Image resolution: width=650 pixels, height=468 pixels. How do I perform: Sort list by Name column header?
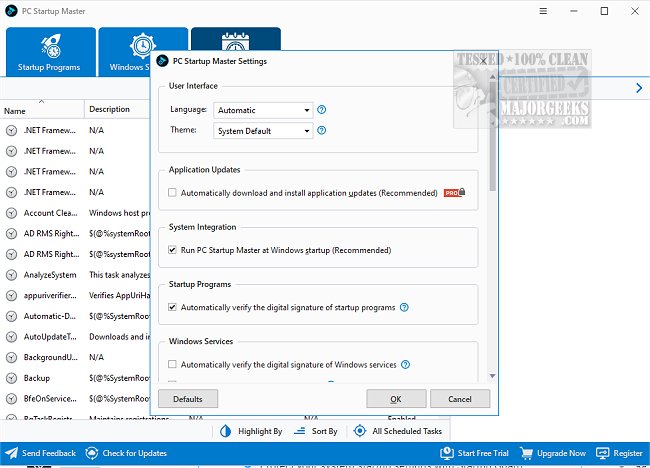[x=42, y=110]
